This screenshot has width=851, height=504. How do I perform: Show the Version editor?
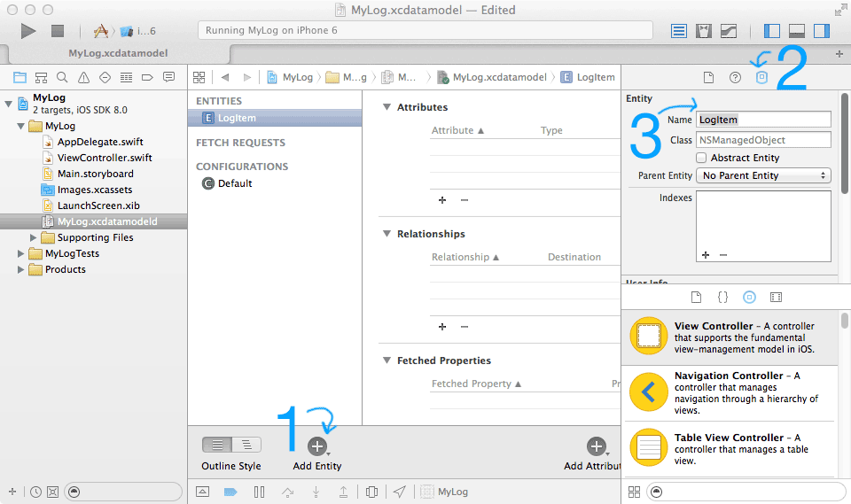point(729,31)
